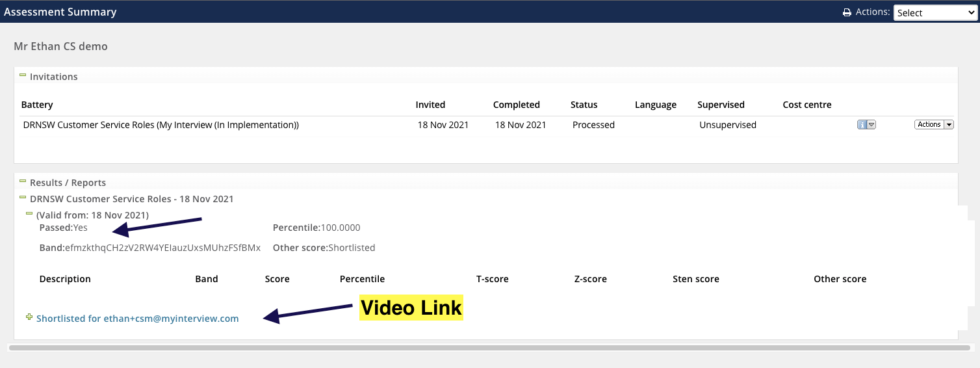Image resolution: width=980 pixels, height=368 pixels.
Task: Open the header Actions Select dropdown
Action: click(x=935, y=12)
